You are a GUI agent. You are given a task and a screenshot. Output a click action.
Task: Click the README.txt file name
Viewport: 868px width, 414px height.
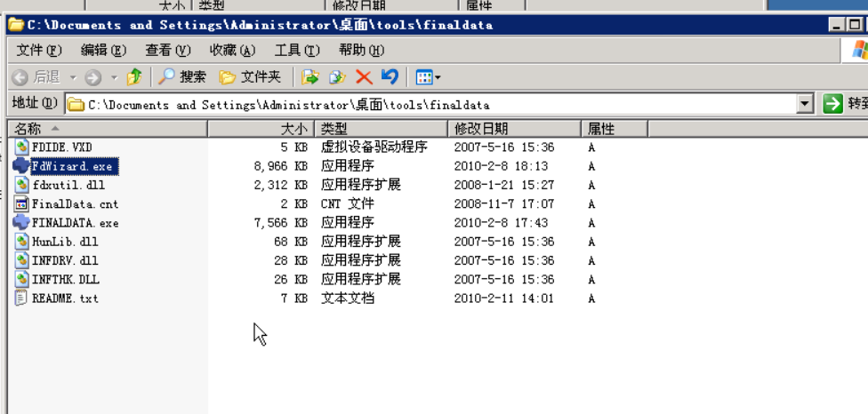[65, 299]
